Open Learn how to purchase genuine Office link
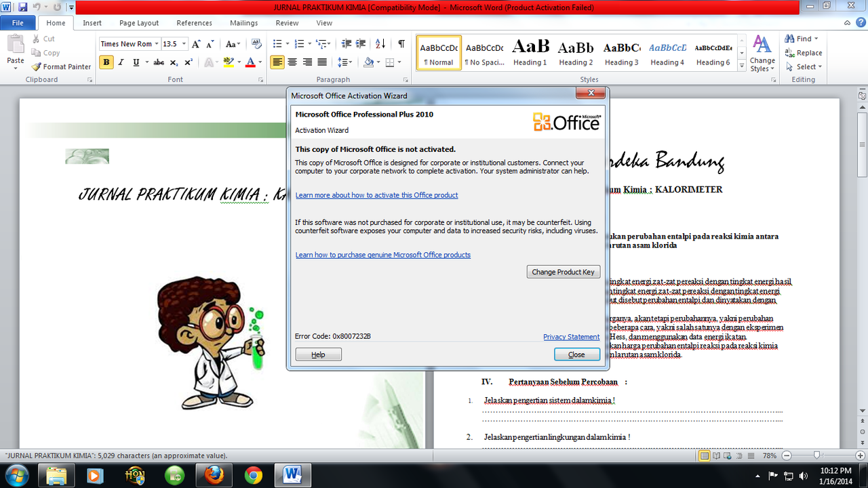 (383, 255)
